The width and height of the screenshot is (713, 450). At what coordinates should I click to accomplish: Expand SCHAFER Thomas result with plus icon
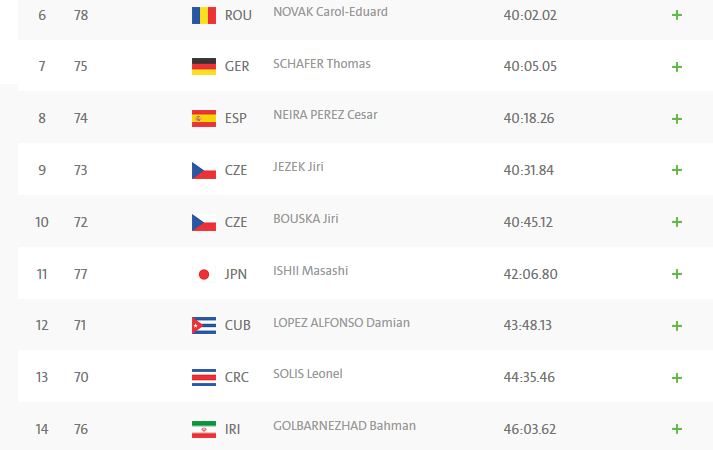677,67
